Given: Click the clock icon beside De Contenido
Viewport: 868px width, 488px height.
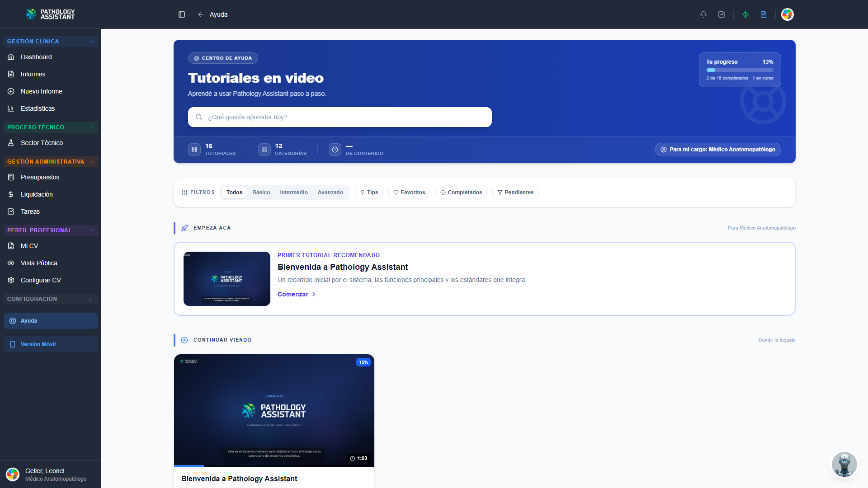Looking at the screenshot, I should [335, 150].
